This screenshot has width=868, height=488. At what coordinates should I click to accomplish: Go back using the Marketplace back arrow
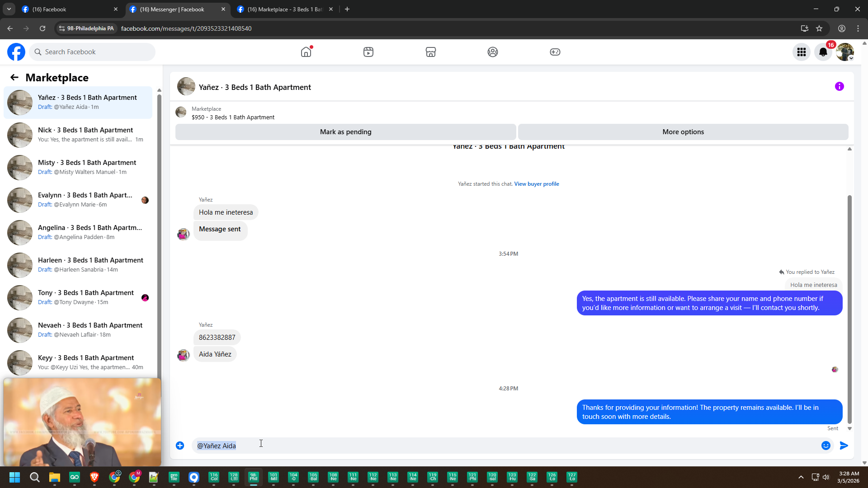pyautogui.click(x=14, y=77)
